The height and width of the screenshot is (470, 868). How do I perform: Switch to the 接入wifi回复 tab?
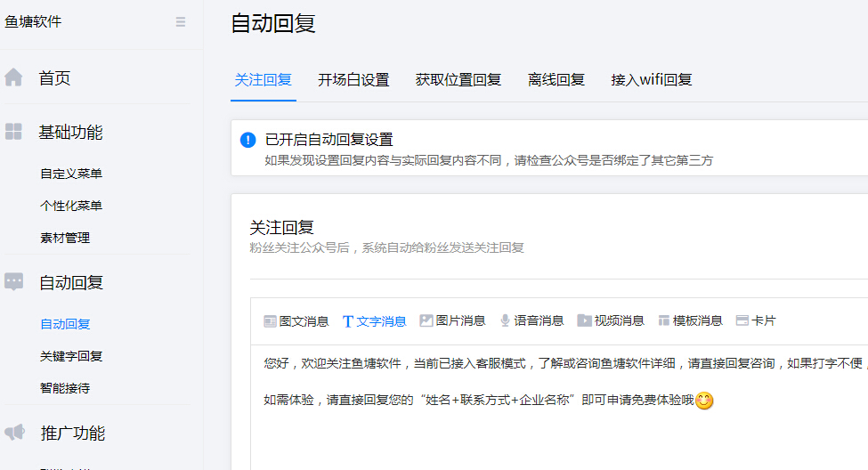point(651,80)
